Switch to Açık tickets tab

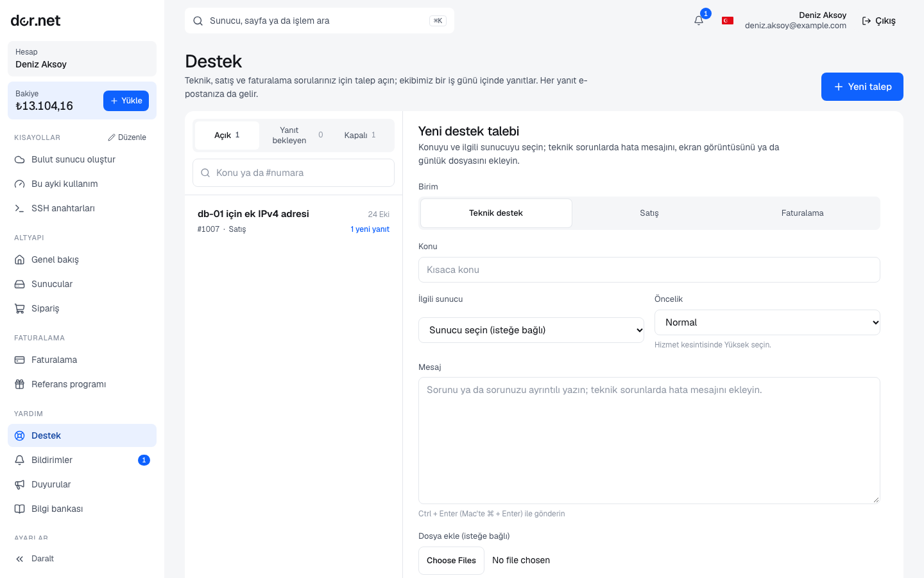tap(227, 136)
